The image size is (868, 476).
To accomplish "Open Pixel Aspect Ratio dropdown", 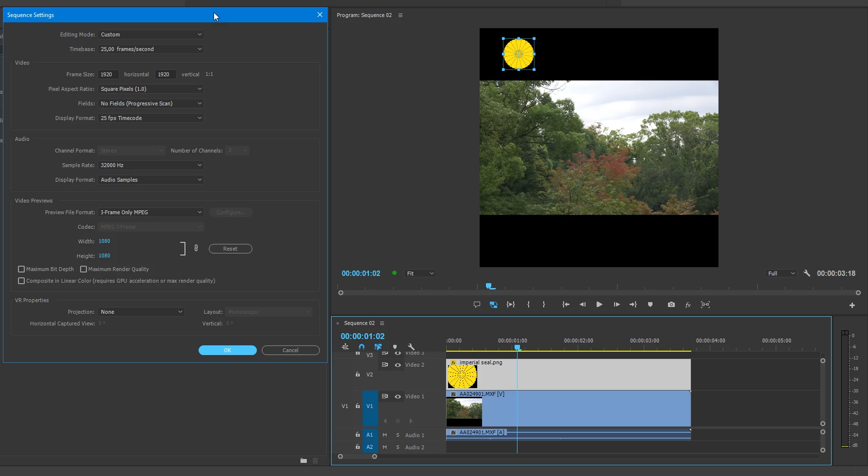I will click(x=151, y=89).
